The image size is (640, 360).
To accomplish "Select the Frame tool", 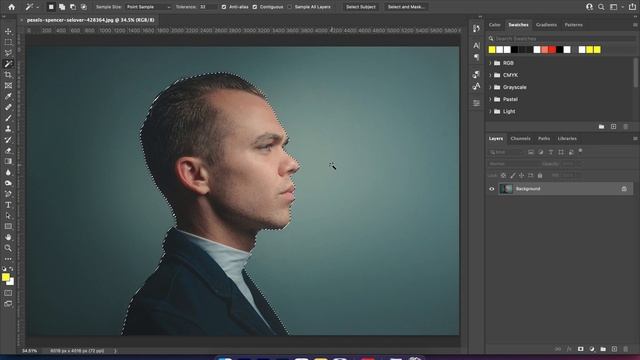I will click(8, 85).
